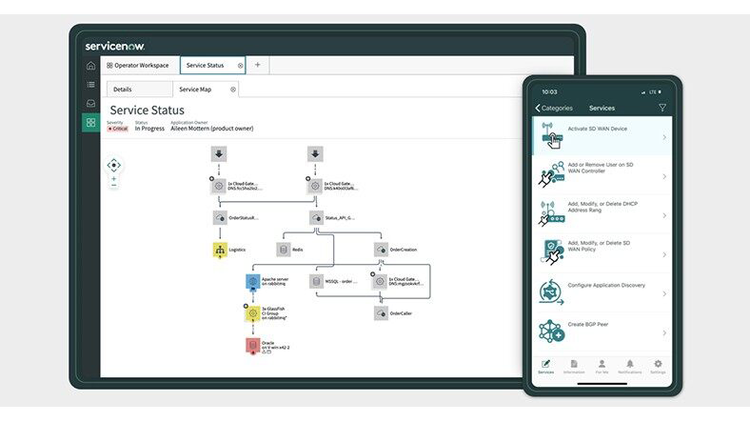Select the blue Apache server node
Image resolution: width=750 pixels, height=422 pixels.
tap(253, 282)
